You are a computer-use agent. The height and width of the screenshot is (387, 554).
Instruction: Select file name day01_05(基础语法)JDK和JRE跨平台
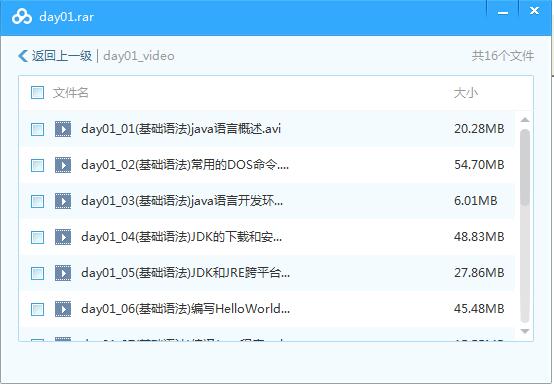pos(185,273)
